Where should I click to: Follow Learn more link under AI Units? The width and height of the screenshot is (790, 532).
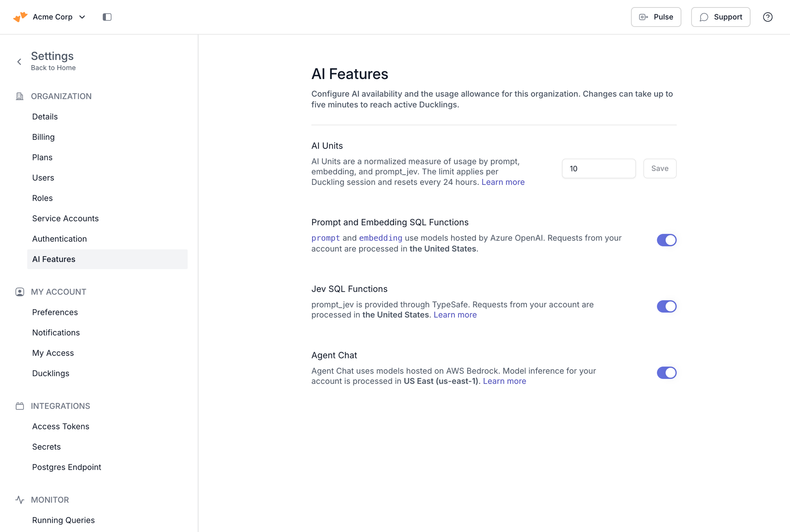pyautogui.click(x=503, y=182)
